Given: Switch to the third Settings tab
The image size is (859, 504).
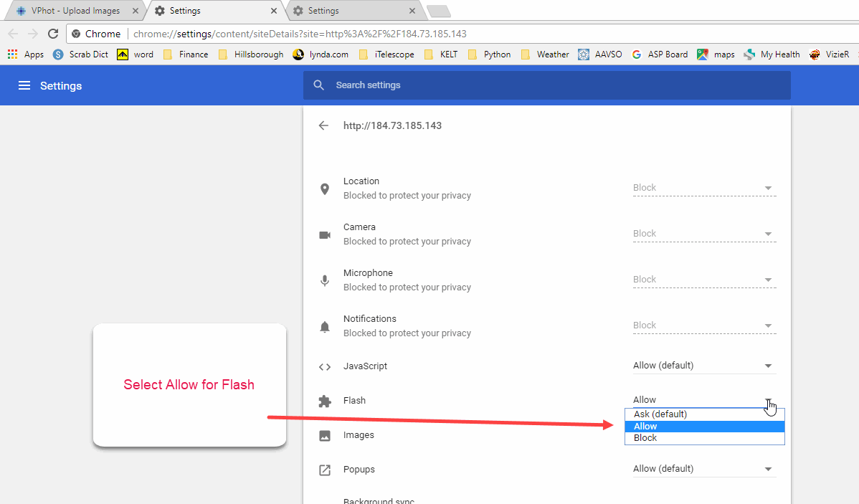Looking at the screenshot, I should click(x=351, y=11).
